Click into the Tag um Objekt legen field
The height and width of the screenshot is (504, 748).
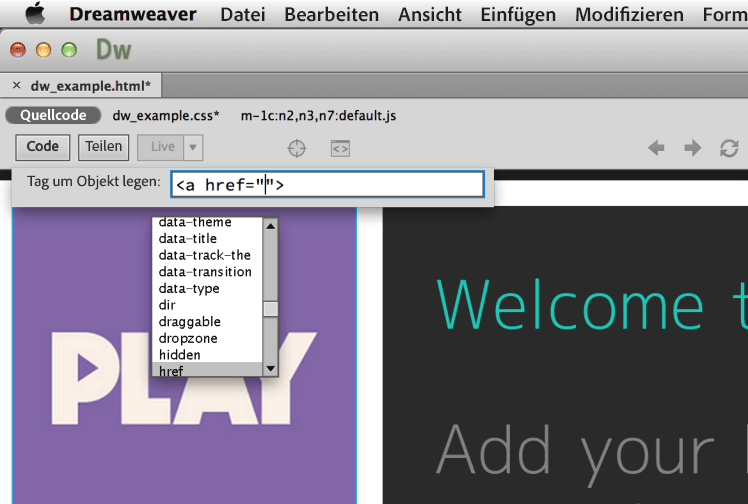pyautogui.click(x=327, y=185)
